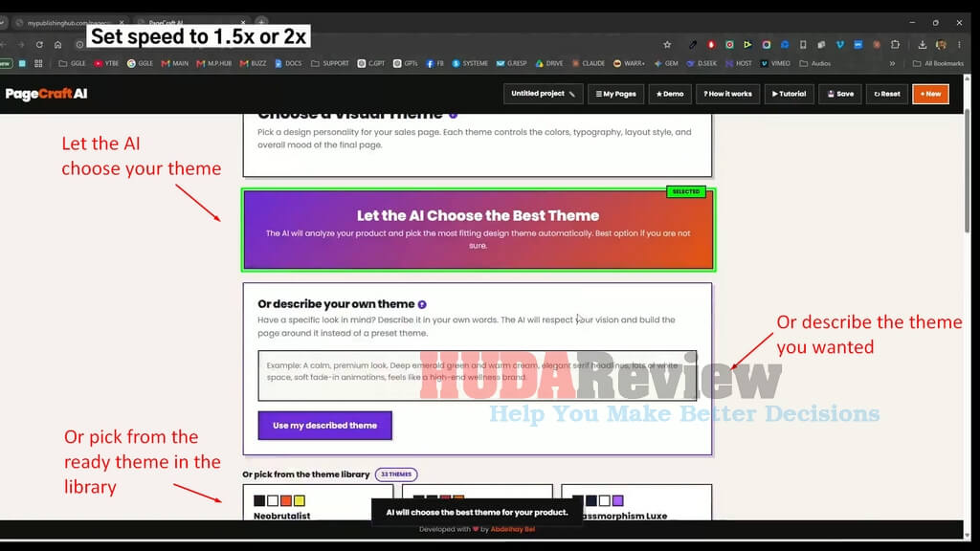Screen dimensions: 980x551
Task: Open the green screen recorder extension icon
Action: (x=729, y=45)
